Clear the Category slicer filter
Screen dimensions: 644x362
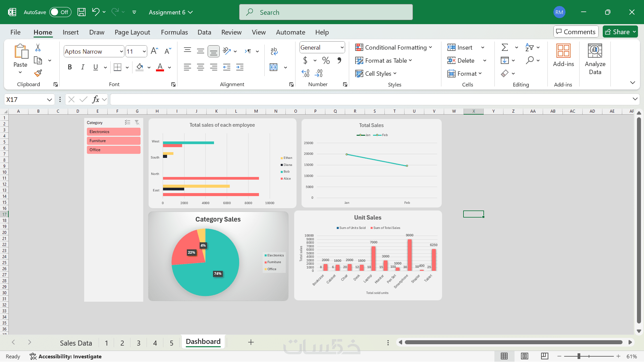point(137,122)
